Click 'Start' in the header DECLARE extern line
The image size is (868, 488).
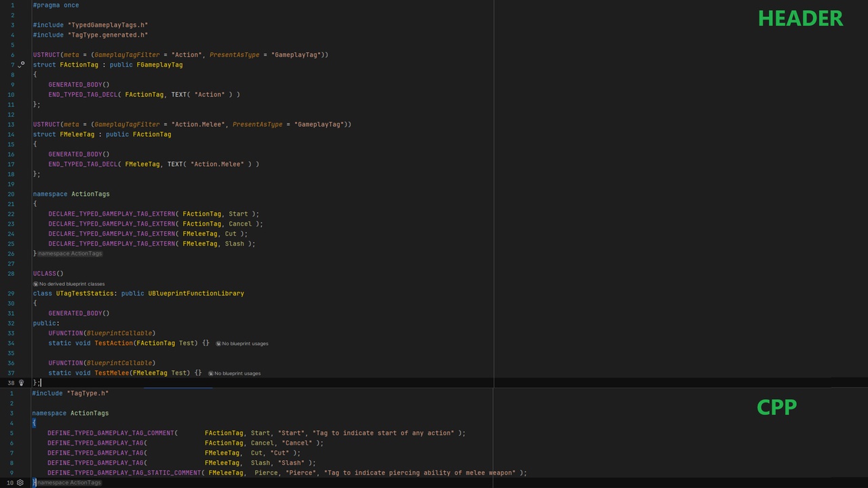tap(238, 214)
